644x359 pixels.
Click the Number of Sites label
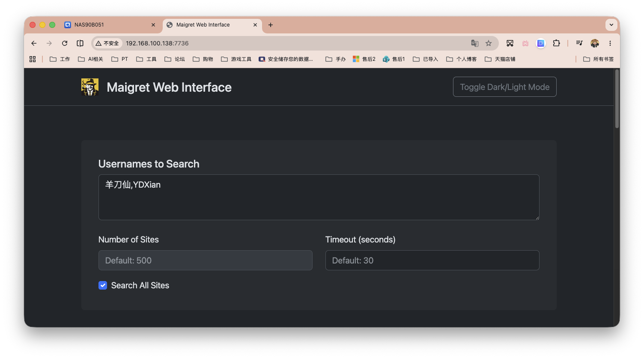tap(128, 239)
